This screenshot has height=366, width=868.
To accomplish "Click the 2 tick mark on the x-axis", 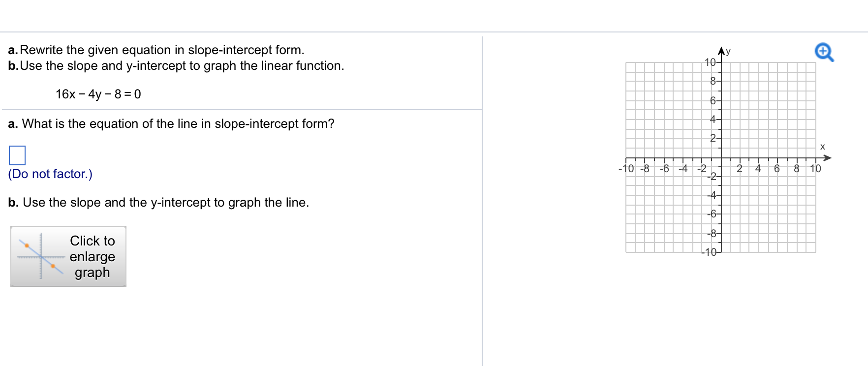I will click(739, 168).
